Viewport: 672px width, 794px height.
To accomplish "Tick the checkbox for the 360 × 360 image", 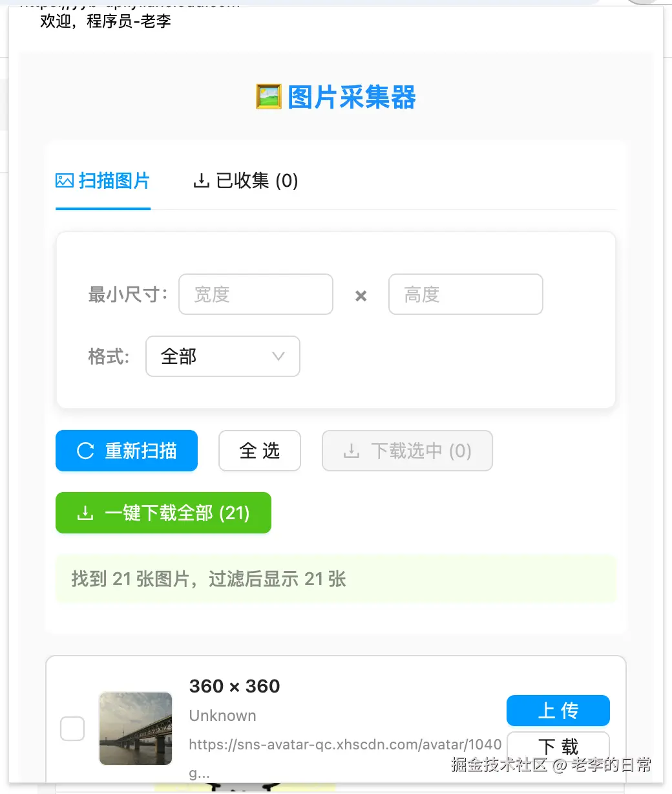I will click(x=72, y=729).
